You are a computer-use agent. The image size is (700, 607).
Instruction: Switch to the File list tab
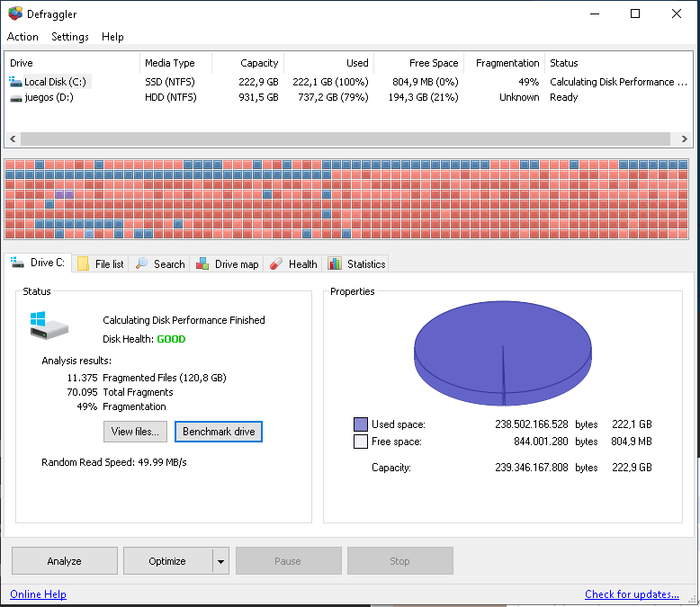(x=101, y=263)
